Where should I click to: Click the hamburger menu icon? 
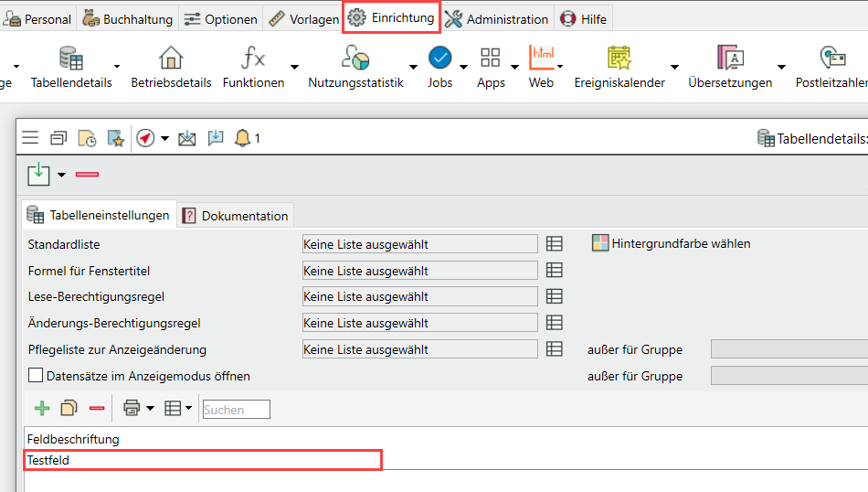coord(30,138)
